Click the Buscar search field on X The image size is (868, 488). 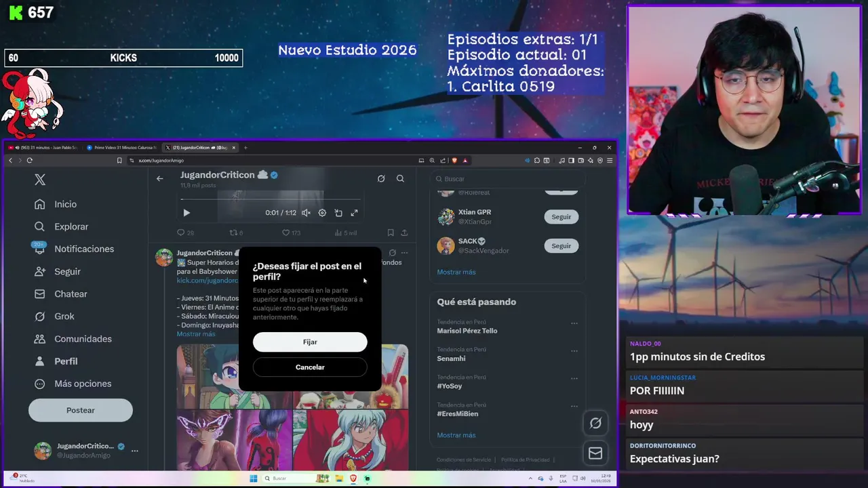(509, 179)
